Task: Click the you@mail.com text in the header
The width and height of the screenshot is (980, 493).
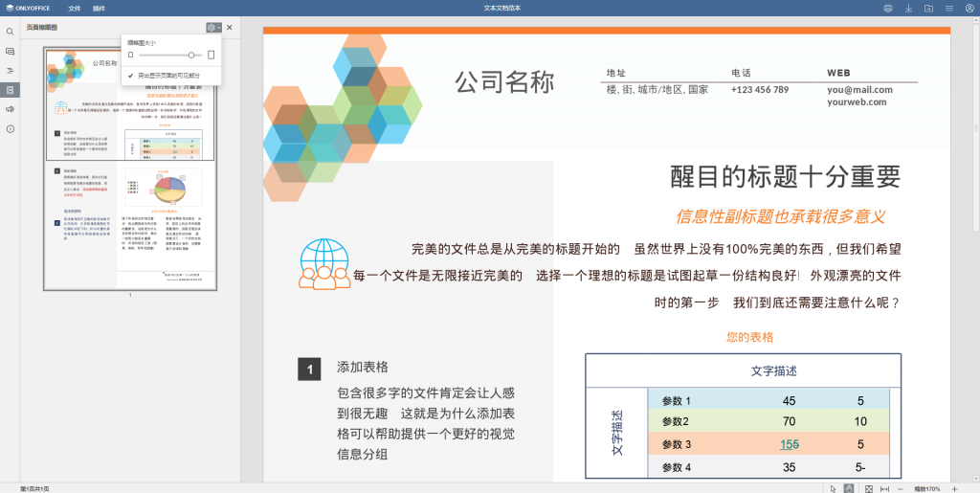Action: click(859, 89)
